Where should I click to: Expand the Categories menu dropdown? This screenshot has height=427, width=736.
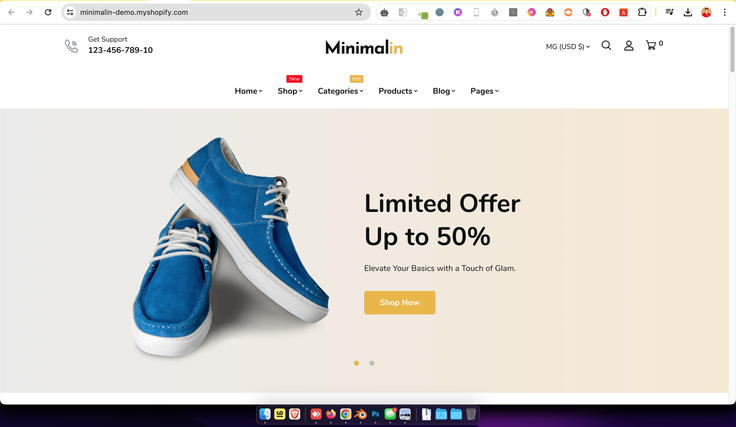340,91
